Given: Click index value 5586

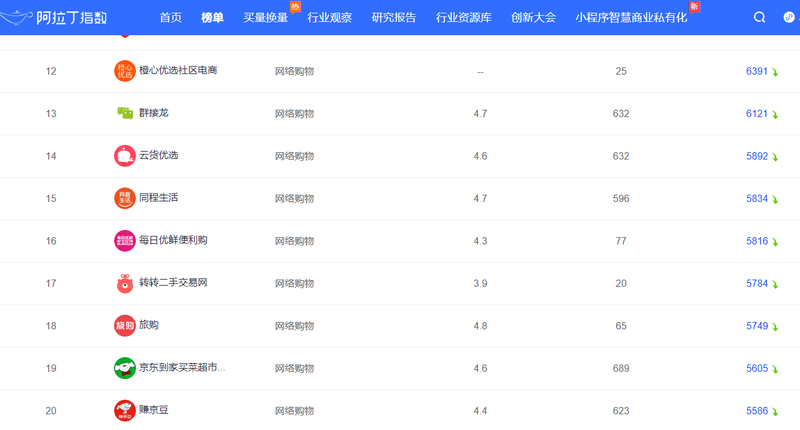Looking at the screenshot, I should pos(757,411).
